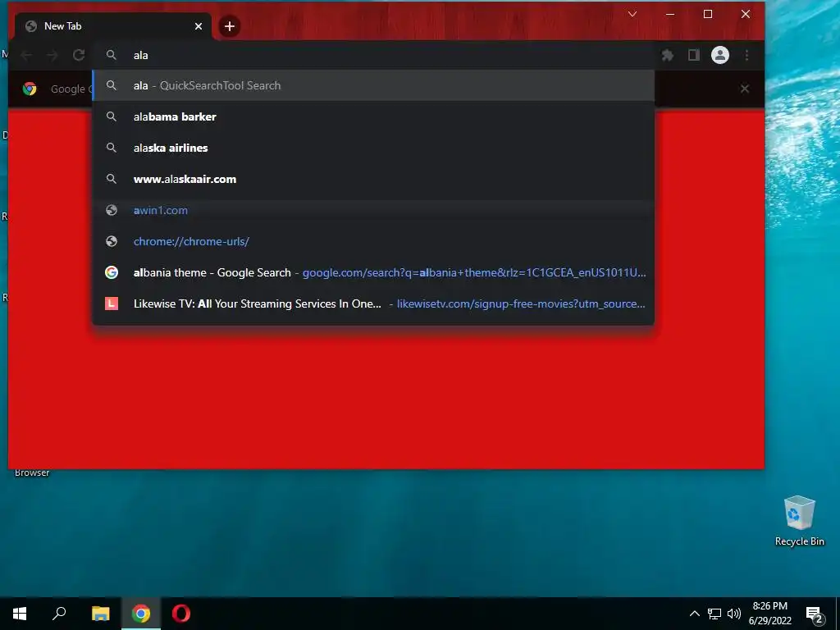Maximize the Chrome window
This screenshot has height=630, width=840.
[x=708, y=14]
